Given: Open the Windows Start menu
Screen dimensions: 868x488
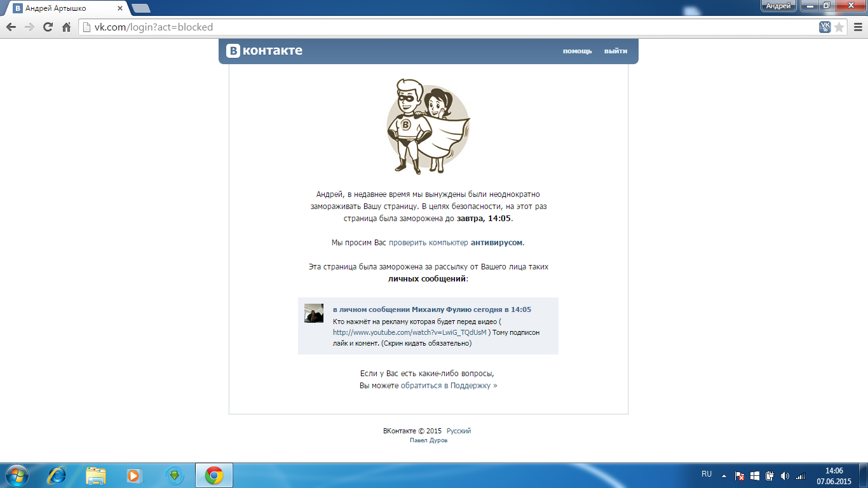Looking at the screenshot, I should point(17,475).
